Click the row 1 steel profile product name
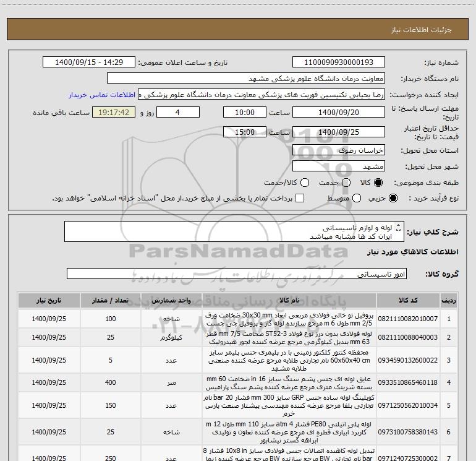 (x=289, y=319)
